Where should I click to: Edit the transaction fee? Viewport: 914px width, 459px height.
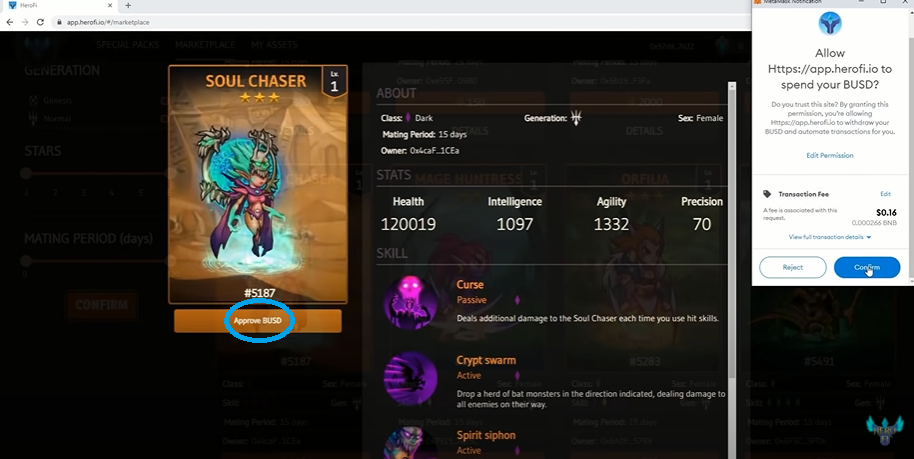(x=885, y=194)
